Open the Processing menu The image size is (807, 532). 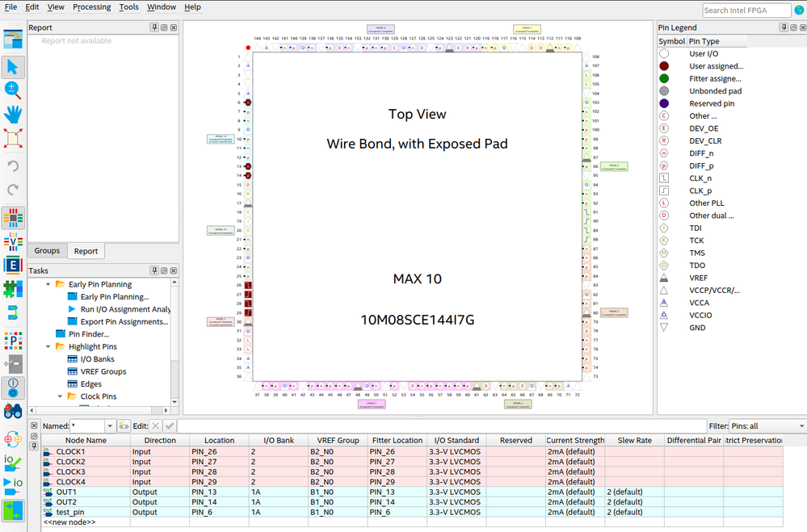(x=91, y=7)
